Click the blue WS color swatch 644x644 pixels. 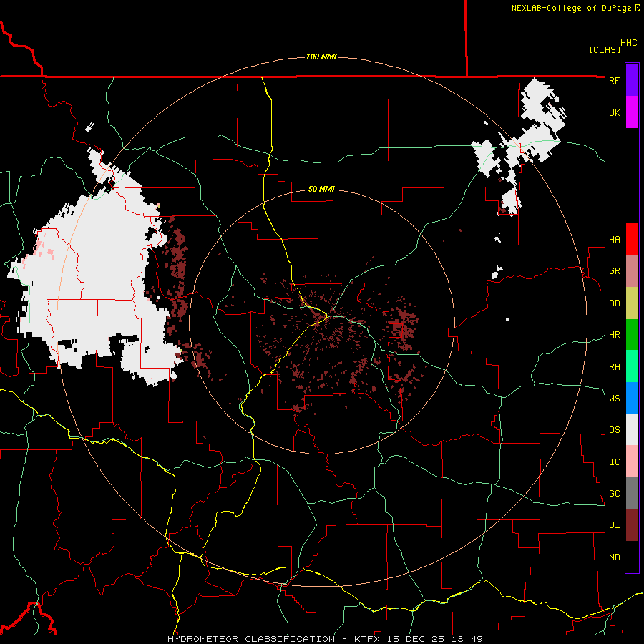tap(632, 398)
